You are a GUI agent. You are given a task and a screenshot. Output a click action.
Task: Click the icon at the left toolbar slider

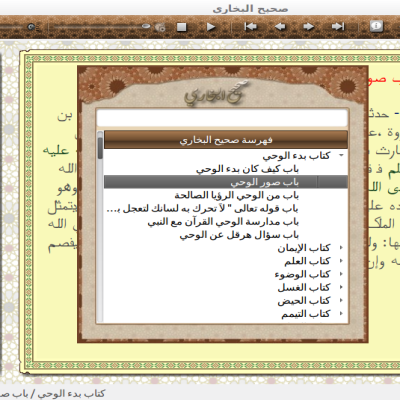point(33,27)
